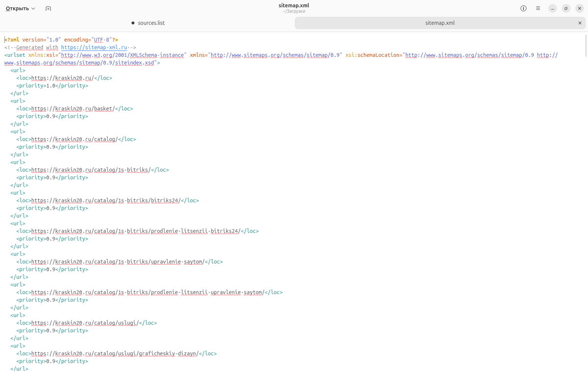Follow the https://sitemap-xml.ru link in the comment
Screen dimensions: 588x371
click(94, 48)
